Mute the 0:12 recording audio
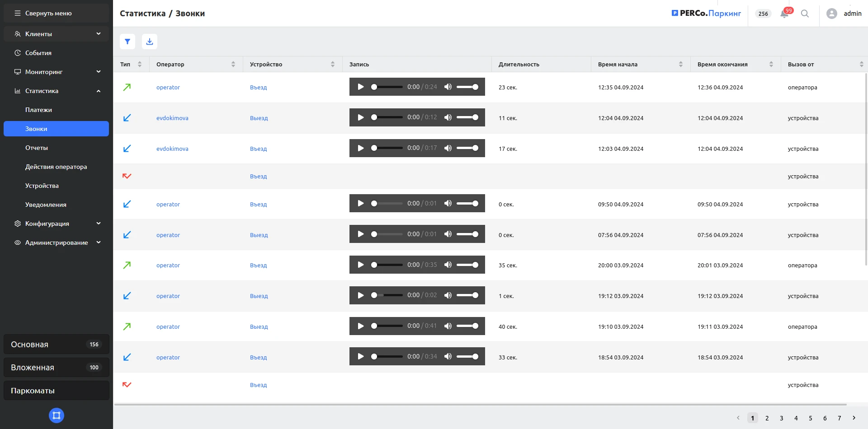The width and height of the screenshot is (868, 429). (448, 117)
